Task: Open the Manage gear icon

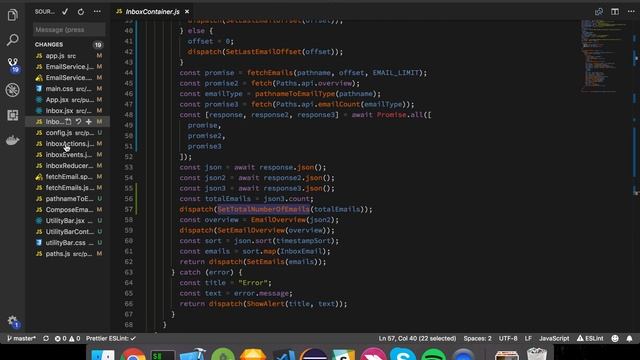Action: [x=13, y=321]
